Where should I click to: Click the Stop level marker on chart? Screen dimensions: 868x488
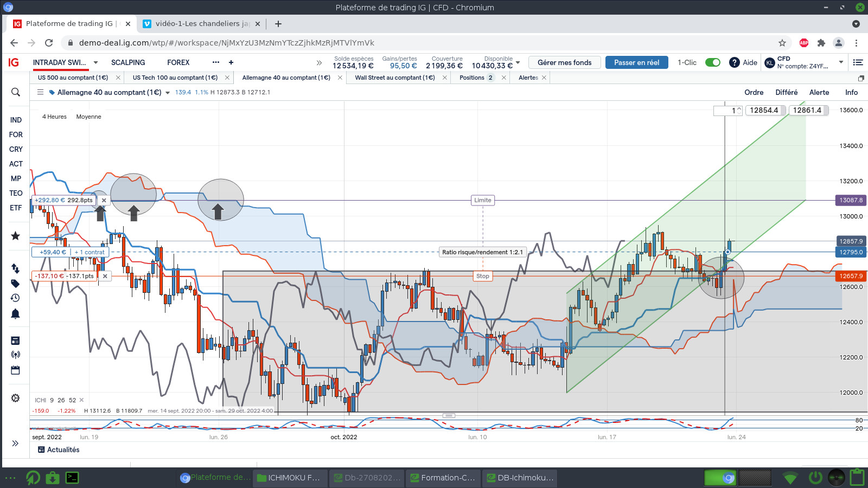click(483, 276)
